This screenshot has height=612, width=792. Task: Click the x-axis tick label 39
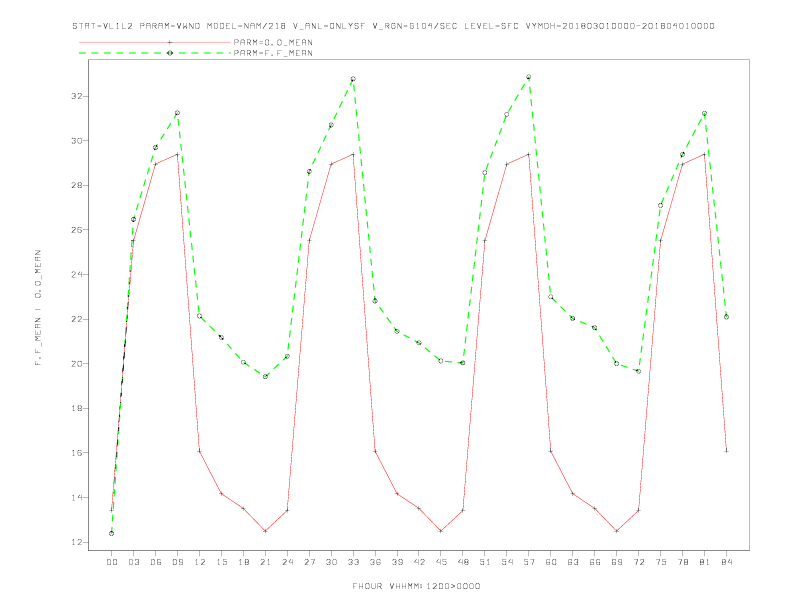click(397, 562)
